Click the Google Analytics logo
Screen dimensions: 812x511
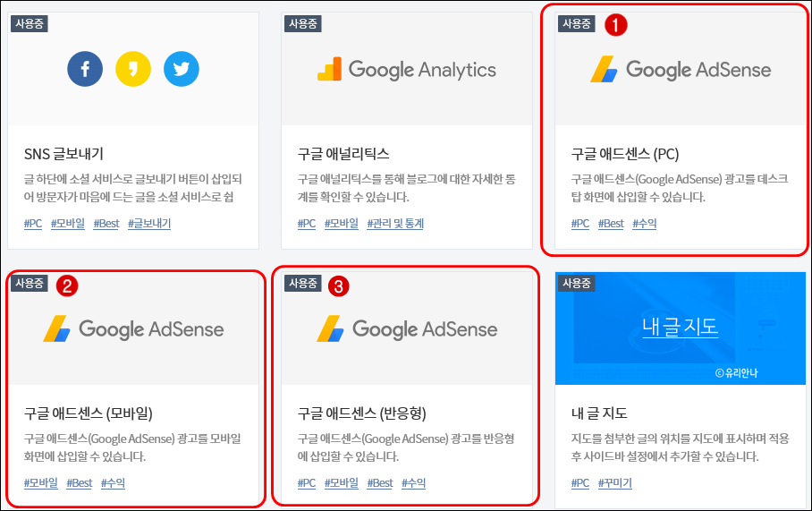point(407,70)
